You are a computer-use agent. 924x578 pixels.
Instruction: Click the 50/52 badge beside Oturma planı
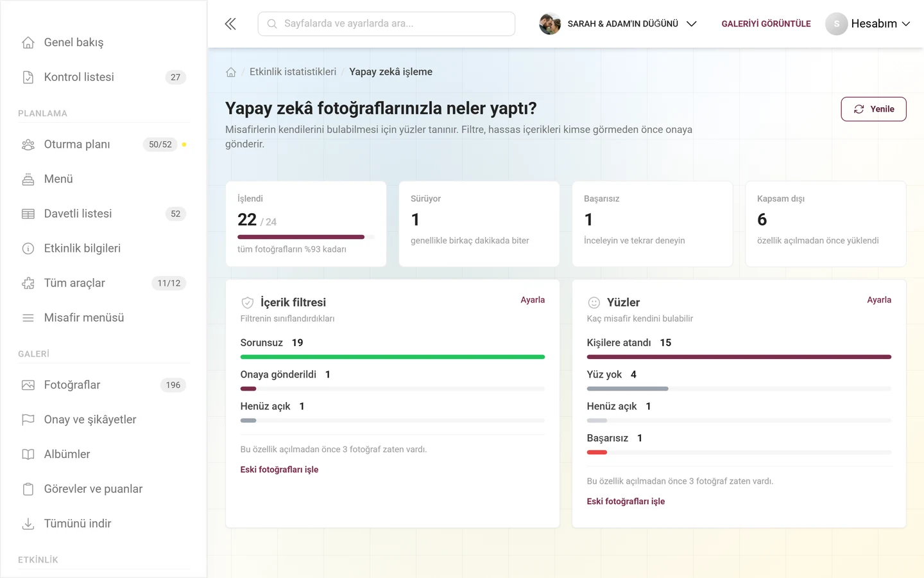point(160,144)
